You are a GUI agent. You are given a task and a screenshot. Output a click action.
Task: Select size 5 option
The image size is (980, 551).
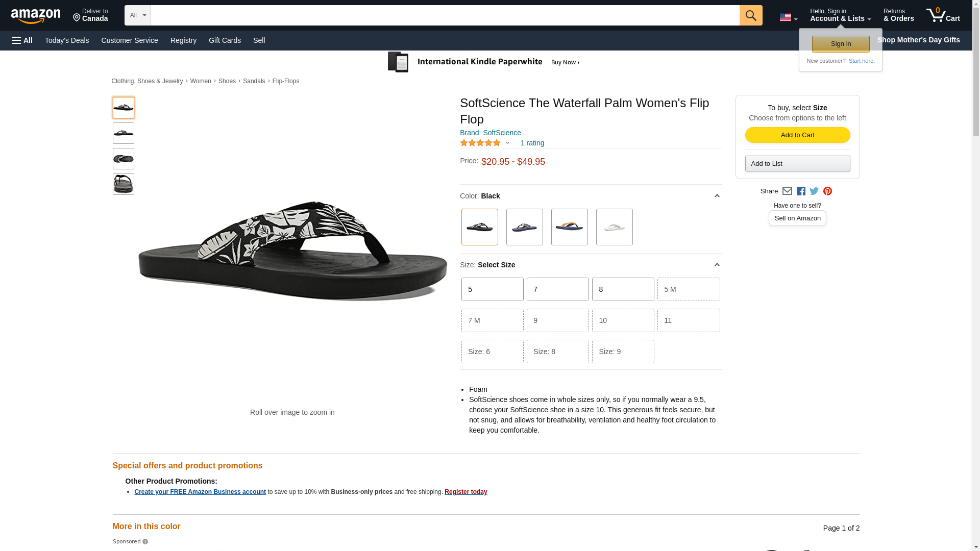pos(492,289)
